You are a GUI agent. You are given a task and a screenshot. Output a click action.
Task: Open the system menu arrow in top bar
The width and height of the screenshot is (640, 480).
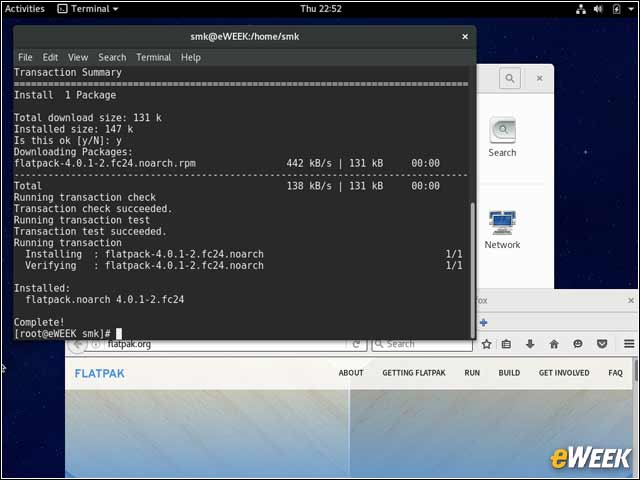pos(631,9)
